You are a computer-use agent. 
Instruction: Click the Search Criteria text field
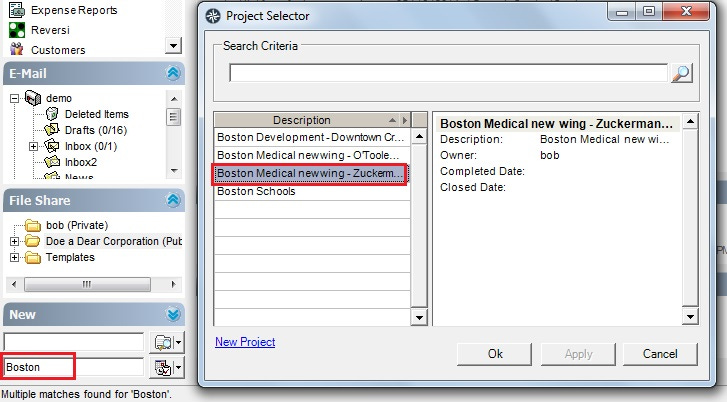click(x=448, y=73)
